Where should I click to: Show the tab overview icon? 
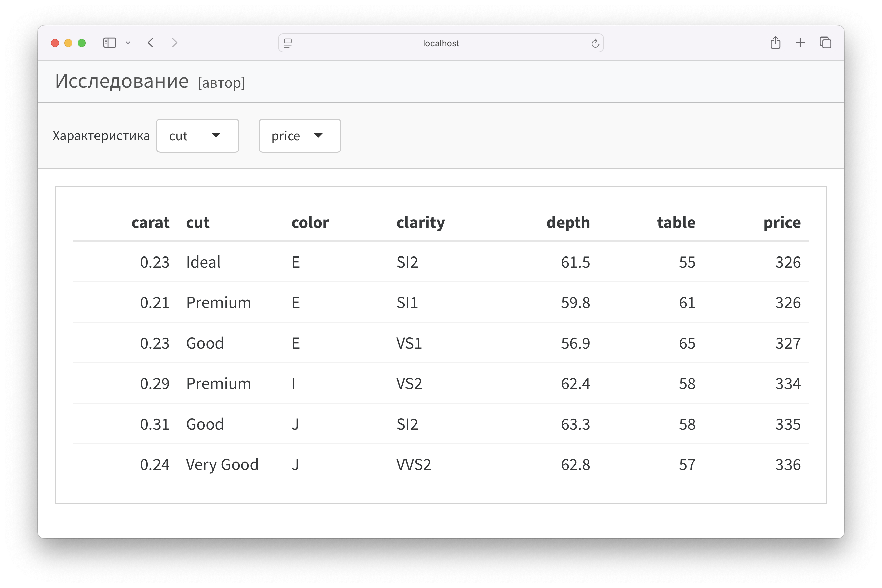[x=825, y=43]
